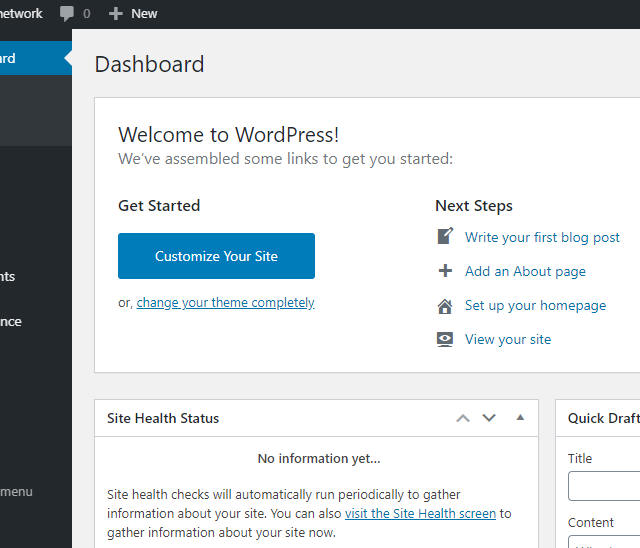This screenshot has width=640, height=548.
Task: Open View your site link
Action: (x=508, y=339)
